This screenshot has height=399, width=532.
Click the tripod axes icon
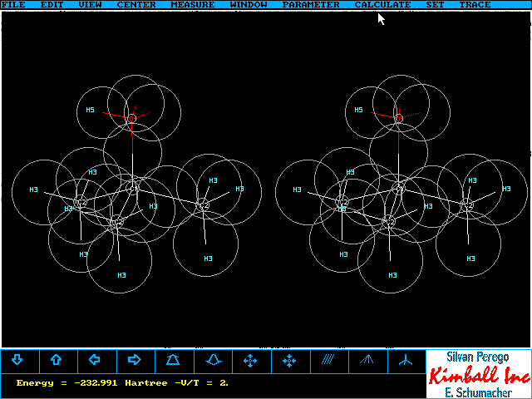(406, 360)
